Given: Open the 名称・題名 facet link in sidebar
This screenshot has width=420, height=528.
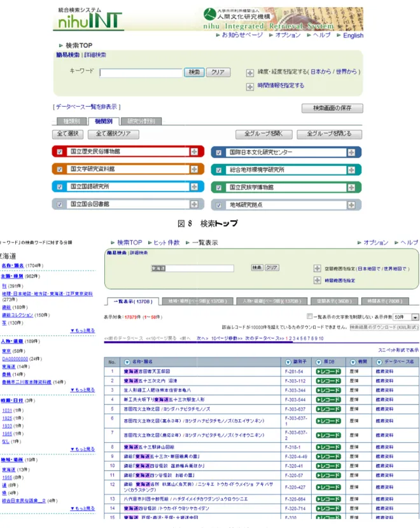Looking at the screenshot, I should point(13,266).
